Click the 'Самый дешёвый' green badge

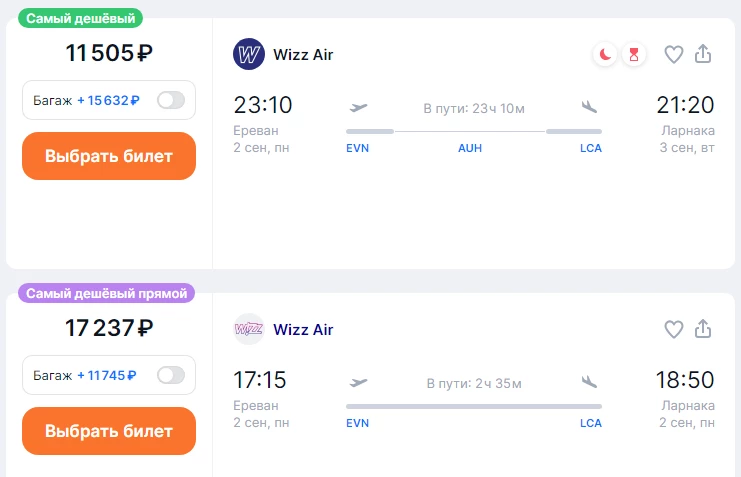click(x=81, y=18)
